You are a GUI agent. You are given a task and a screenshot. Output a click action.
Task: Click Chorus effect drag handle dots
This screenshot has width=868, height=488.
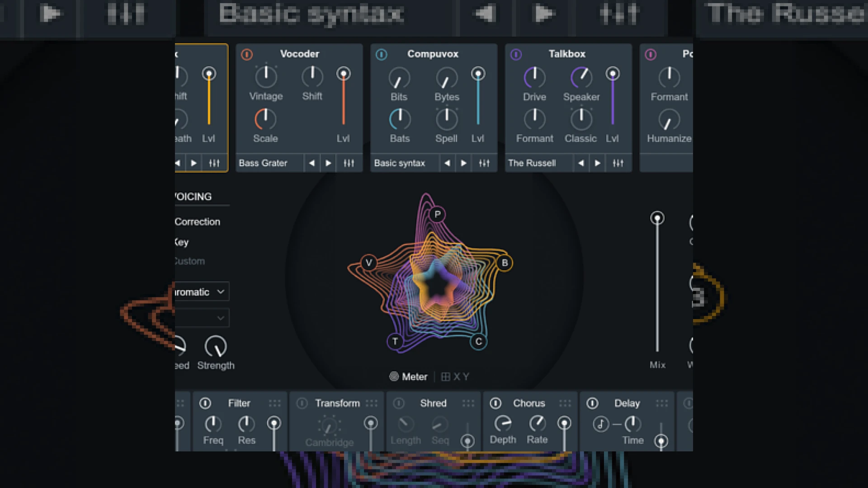tap(565, 403)
